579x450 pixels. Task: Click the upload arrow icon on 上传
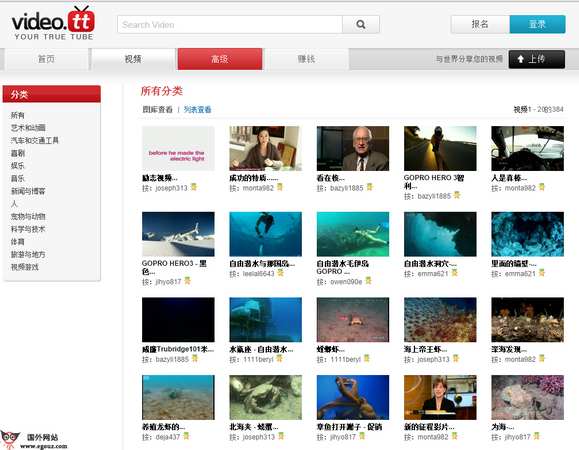pos(521,59)
